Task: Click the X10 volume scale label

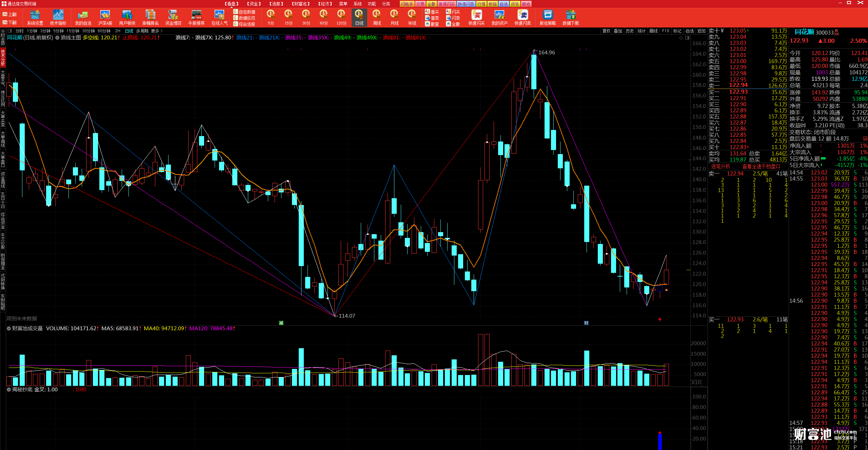Action: point(696,382)
